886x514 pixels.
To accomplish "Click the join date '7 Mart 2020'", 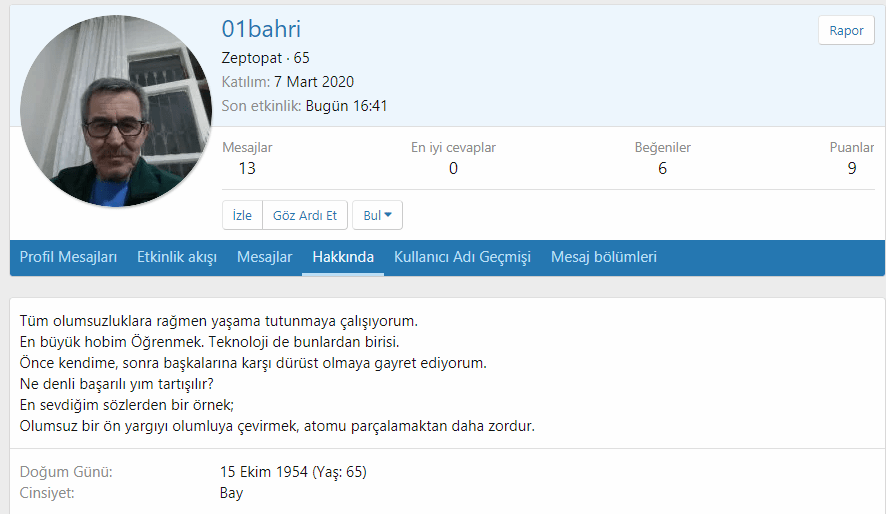I will [x=314, y=82].
